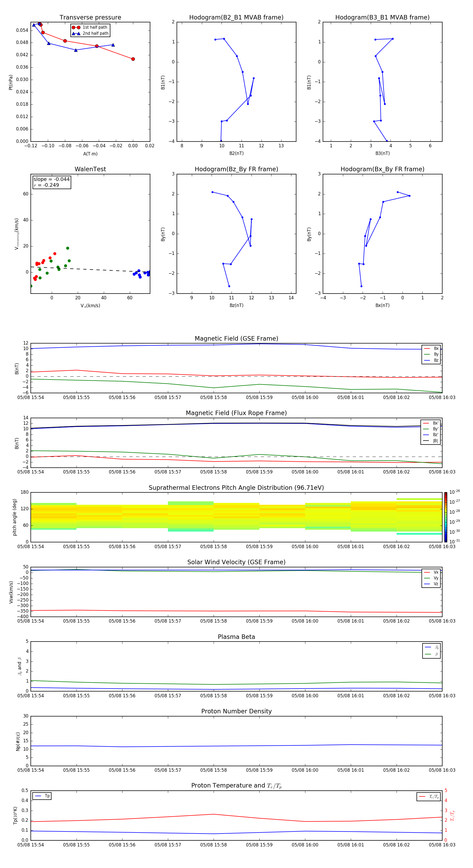473x868 pixels.
Task: Select the By legend entry in GSE magnetic field
Action: (x=431, y=354)
